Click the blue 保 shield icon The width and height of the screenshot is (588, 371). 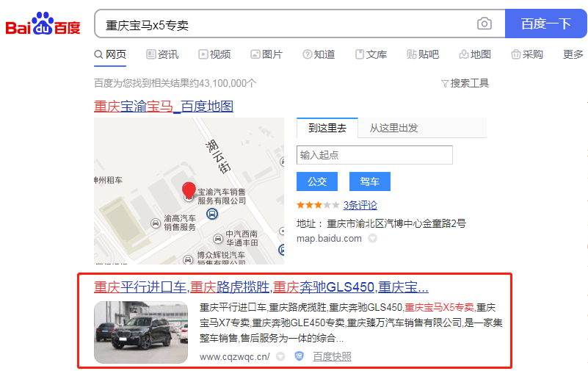[299, 356]
